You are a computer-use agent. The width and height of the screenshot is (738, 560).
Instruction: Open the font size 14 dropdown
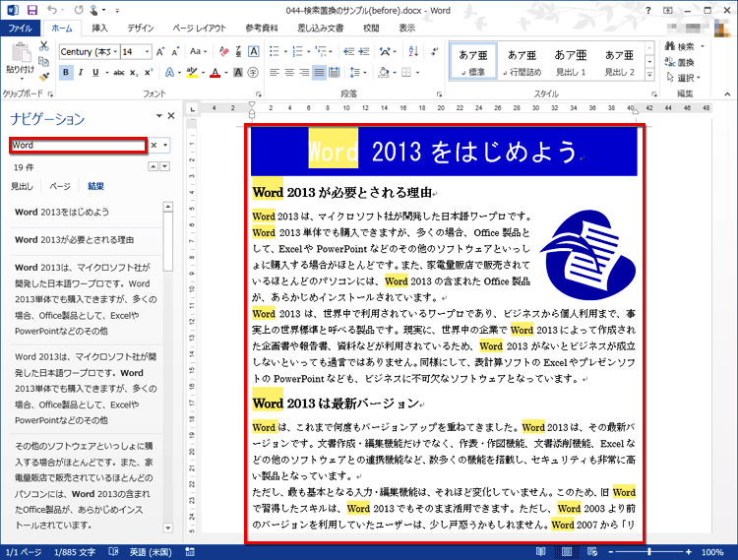148,52
